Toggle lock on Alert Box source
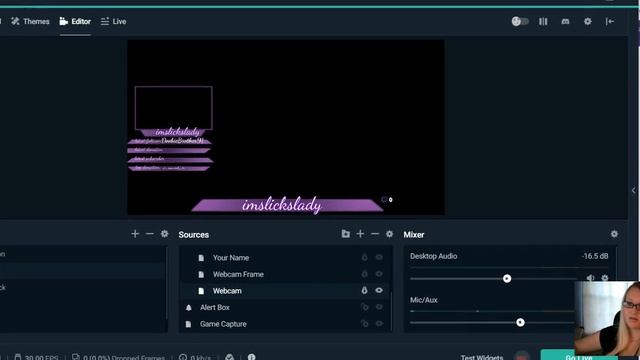Viewport: 640px width, 360px height. tap(364, 307)
